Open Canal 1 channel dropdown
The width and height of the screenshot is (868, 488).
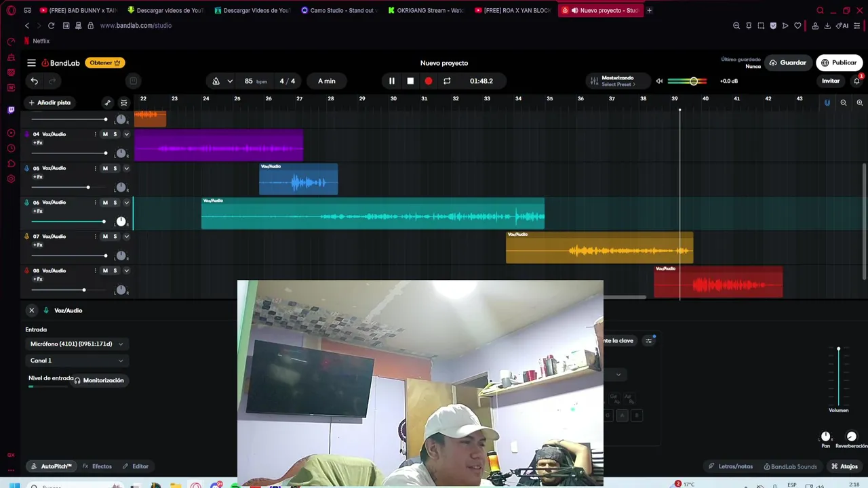point(77,361)
